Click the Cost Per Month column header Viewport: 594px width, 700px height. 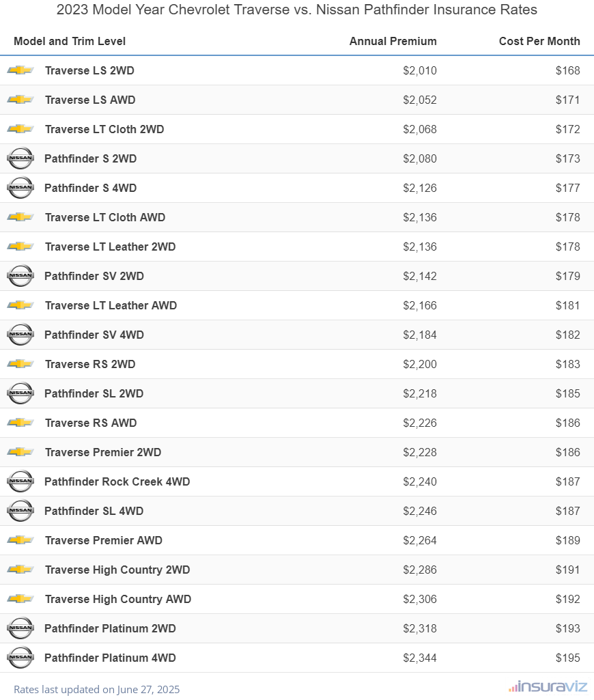tap(539, 41)
